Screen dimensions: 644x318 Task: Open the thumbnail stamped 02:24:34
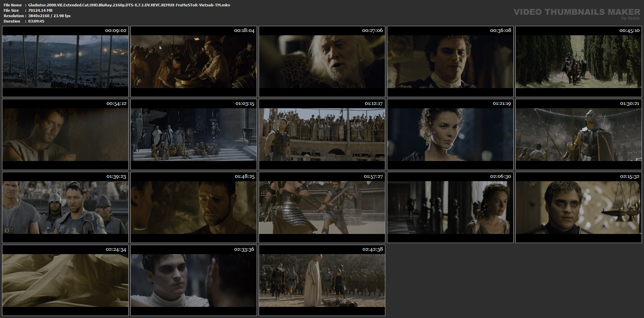point(65,280)
